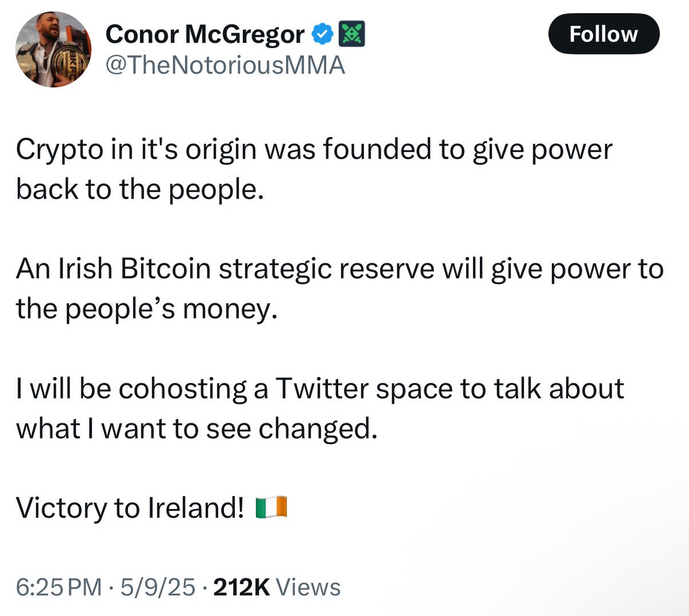Screen dimensions: 689x616
Task: Click the "back to the people." line
Action: pos(140,189)
